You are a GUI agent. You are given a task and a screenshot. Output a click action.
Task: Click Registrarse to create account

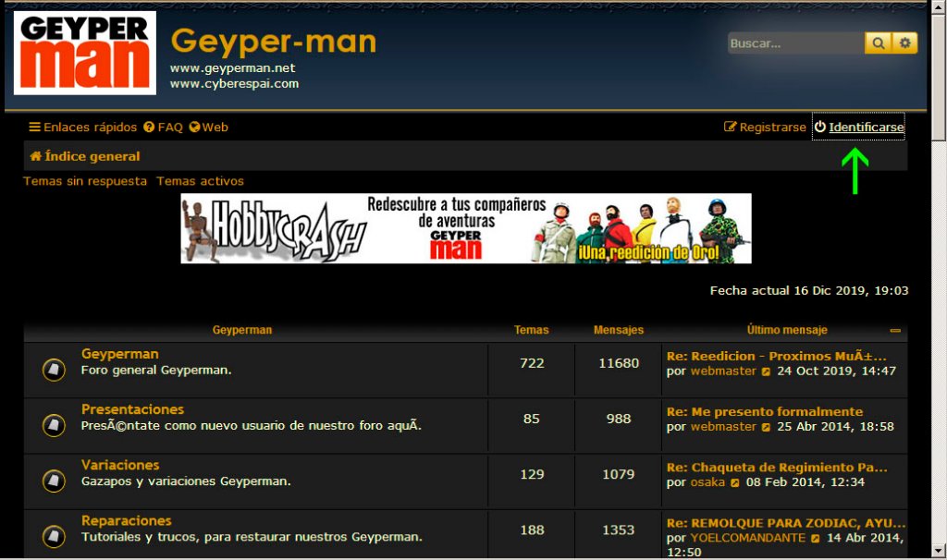click(765, 128)
